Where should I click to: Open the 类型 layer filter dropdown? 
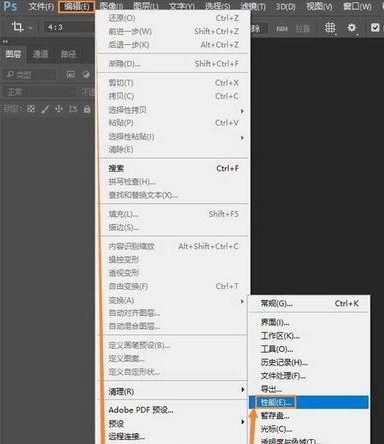tap(30, 75)
